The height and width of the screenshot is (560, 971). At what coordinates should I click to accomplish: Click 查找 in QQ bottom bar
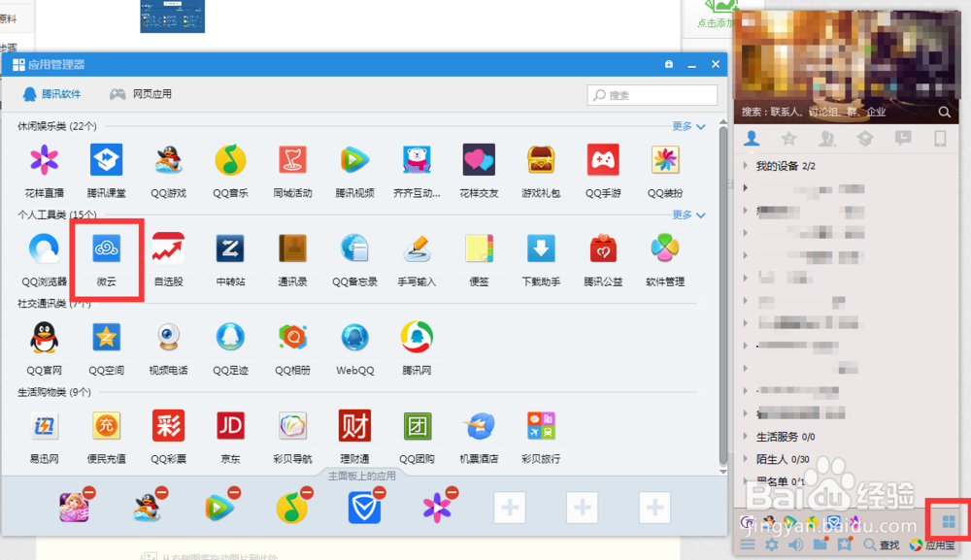point(882,544)
